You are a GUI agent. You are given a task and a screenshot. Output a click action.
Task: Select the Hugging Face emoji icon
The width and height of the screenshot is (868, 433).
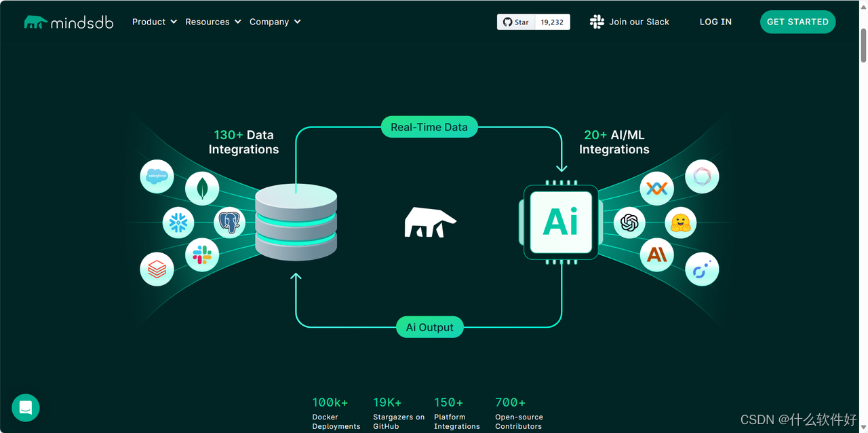tap(680, 223)
